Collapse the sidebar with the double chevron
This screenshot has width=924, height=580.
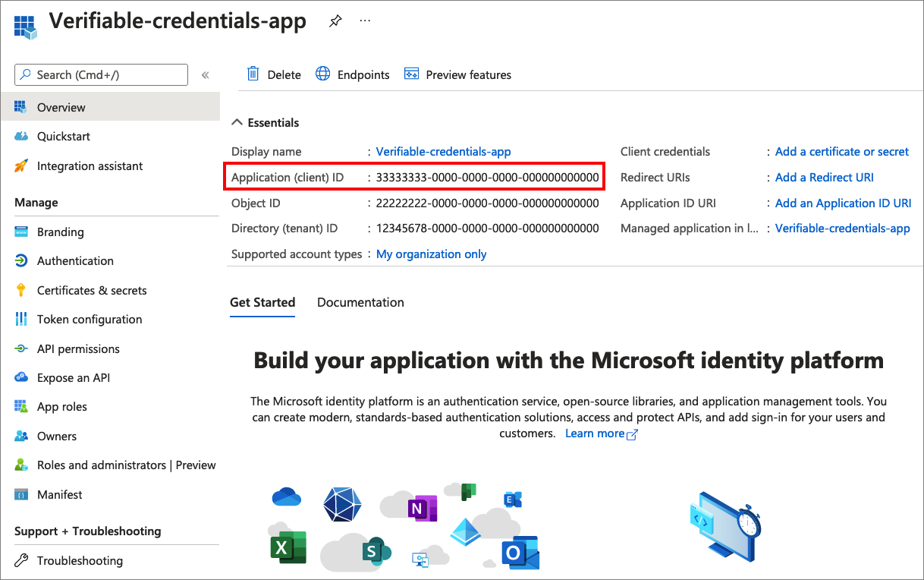(x=205, y=74)
